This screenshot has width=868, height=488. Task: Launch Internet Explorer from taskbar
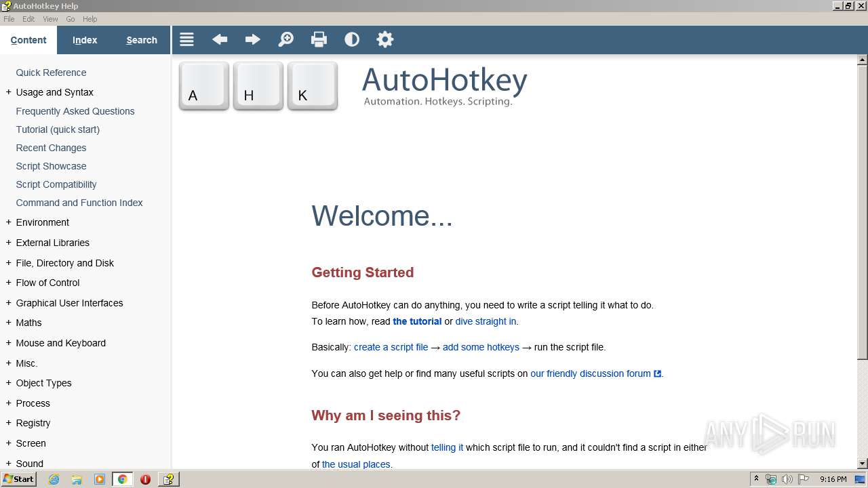[54, 479]
